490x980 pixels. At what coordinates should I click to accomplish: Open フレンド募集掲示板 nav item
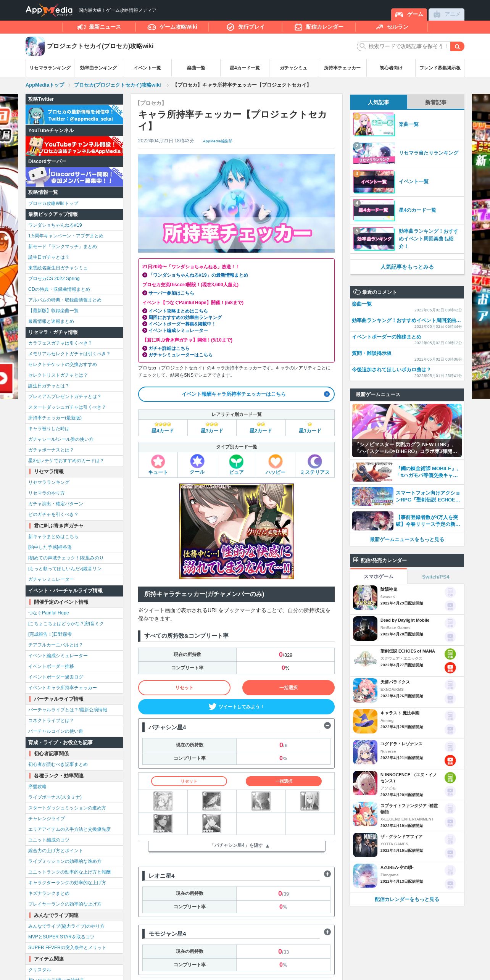coord(440,68)
